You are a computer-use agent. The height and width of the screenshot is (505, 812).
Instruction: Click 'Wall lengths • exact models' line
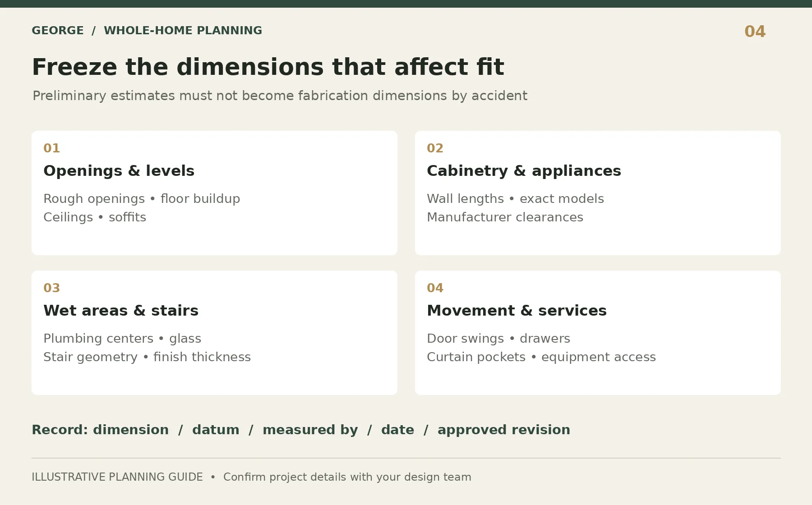pyautogui.click(x=515, y=199)
